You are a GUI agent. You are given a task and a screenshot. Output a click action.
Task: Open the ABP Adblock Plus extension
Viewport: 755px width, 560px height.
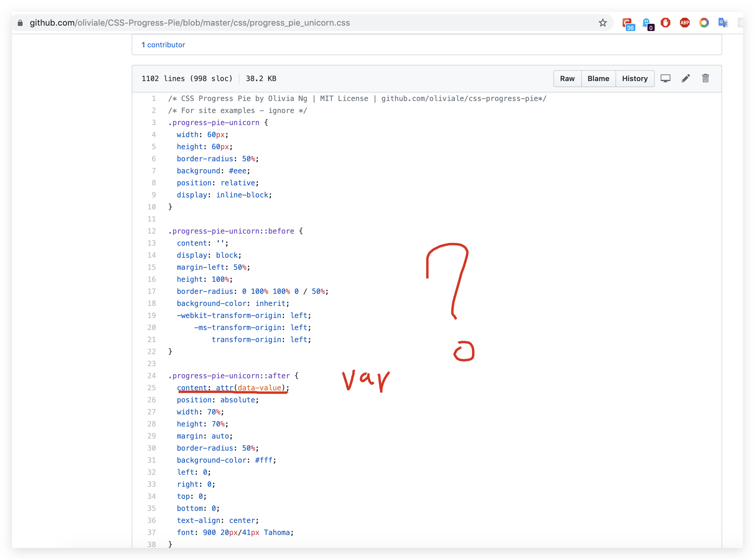(685, 23)
